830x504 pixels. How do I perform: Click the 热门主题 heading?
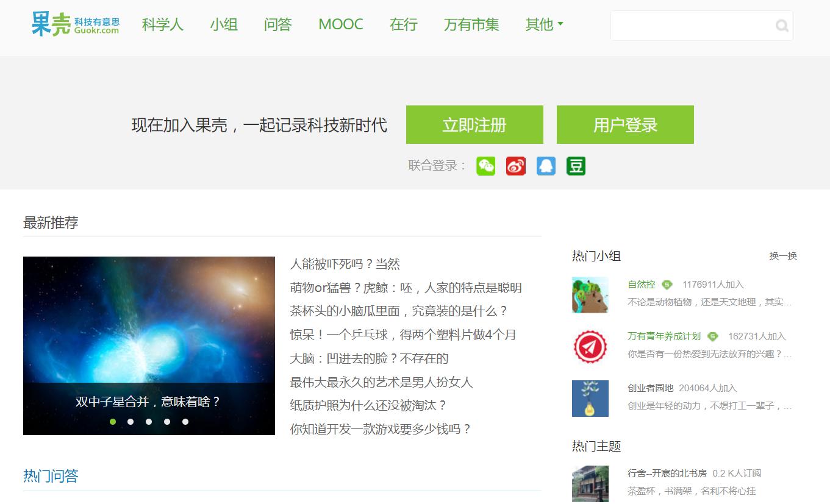(596, 447)
